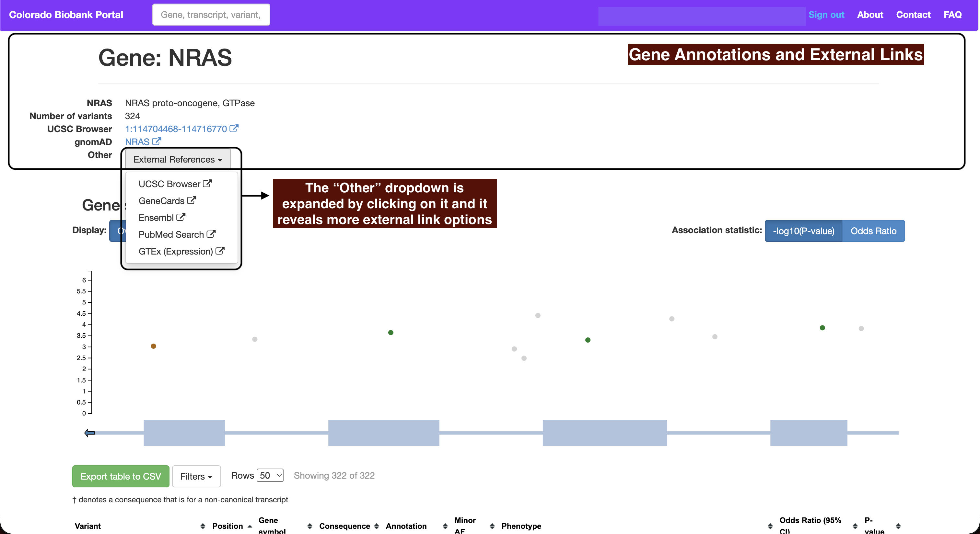Click the orange variant dot in the plot
980x534 pixels.
tap(153, 346)
